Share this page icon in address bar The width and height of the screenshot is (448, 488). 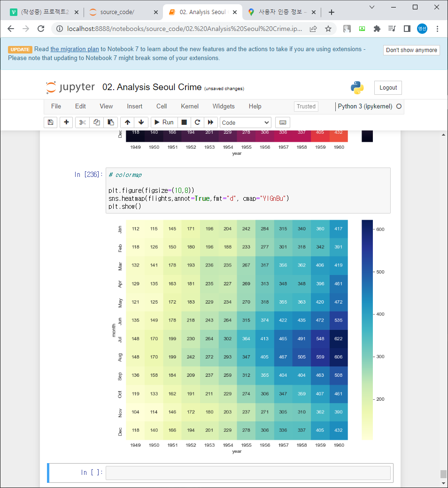pyautogui.click(x=313, y=29)
